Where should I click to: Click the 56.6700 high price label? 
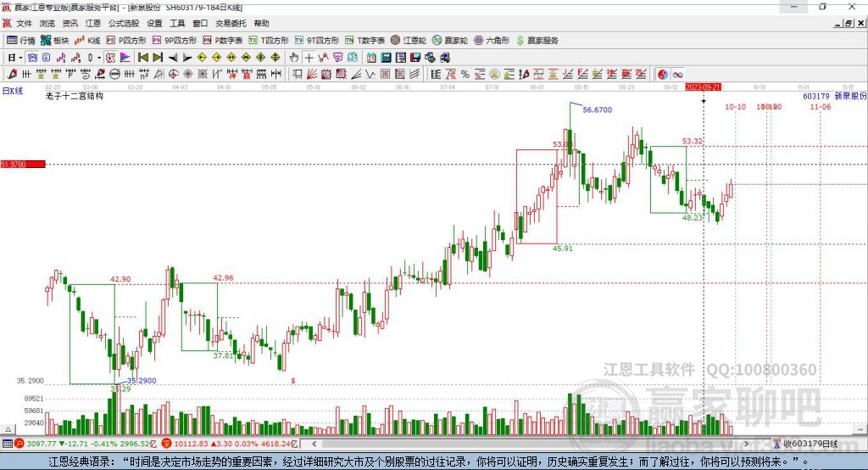coord(598,109)
